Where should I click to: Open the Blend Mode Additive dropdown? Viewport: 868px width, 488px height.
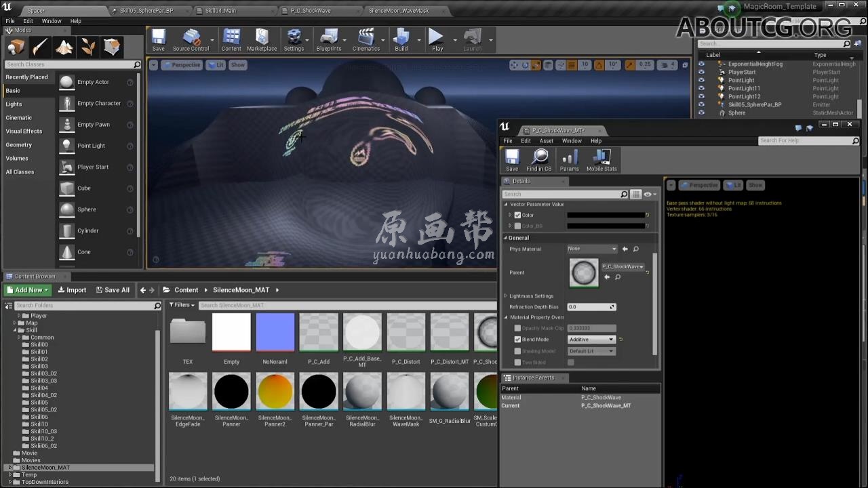[591, 340]
